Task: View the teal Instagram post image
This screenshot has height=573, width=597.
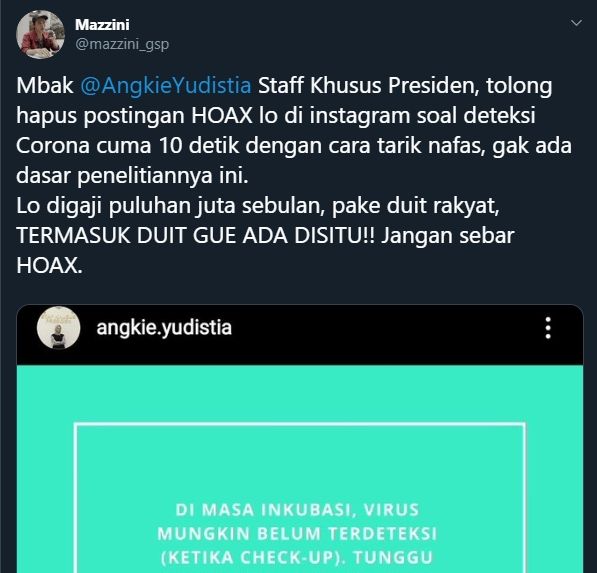Action: (300, 469)
